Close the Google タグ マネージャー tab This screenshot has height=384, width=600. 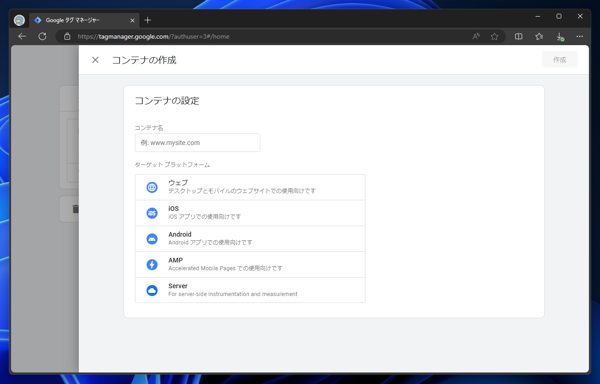pos(132,20)
